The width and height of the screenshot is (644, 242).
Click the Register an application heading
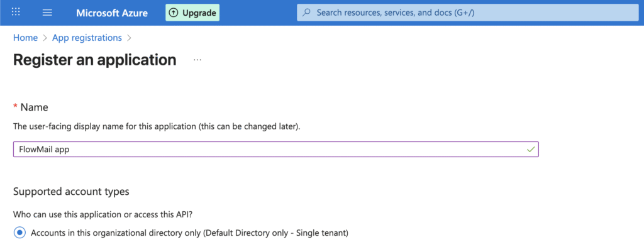(95, 60)
